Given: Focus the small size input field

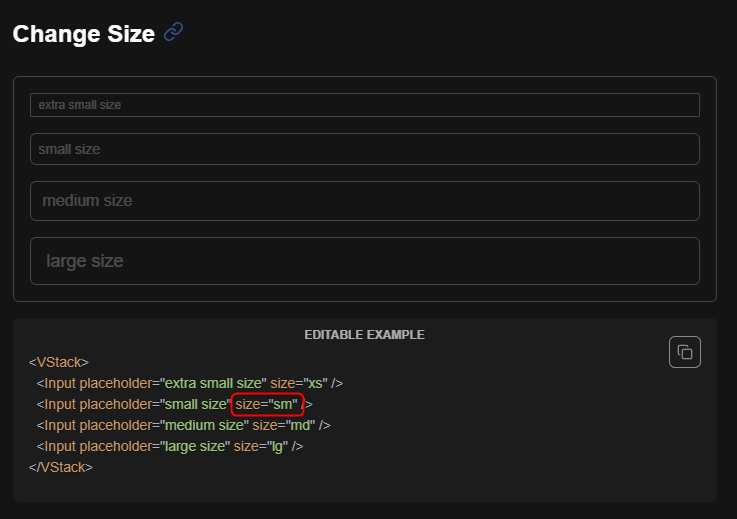Looking at the screenshot, I should [365, 149].
